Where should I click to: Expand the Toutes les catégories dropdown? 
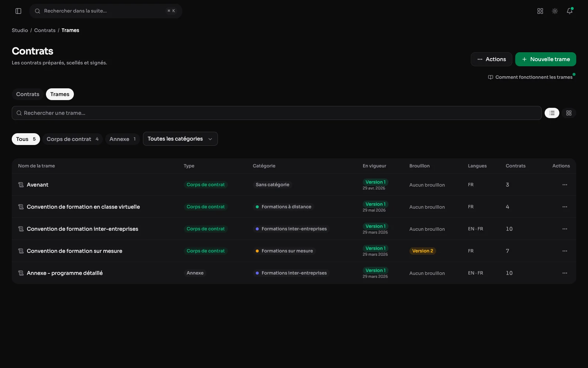click(x=180, y=139)
